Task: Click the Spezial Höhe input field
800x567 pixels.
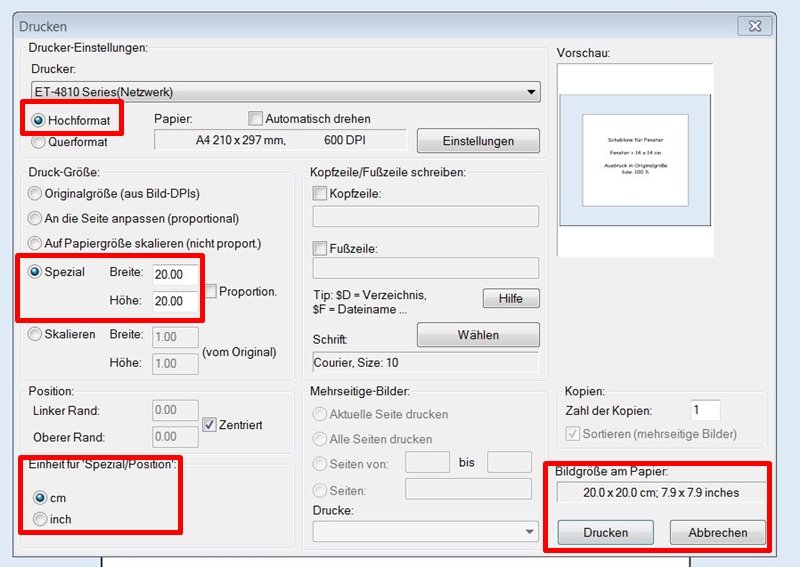Action: coord(174,301)
